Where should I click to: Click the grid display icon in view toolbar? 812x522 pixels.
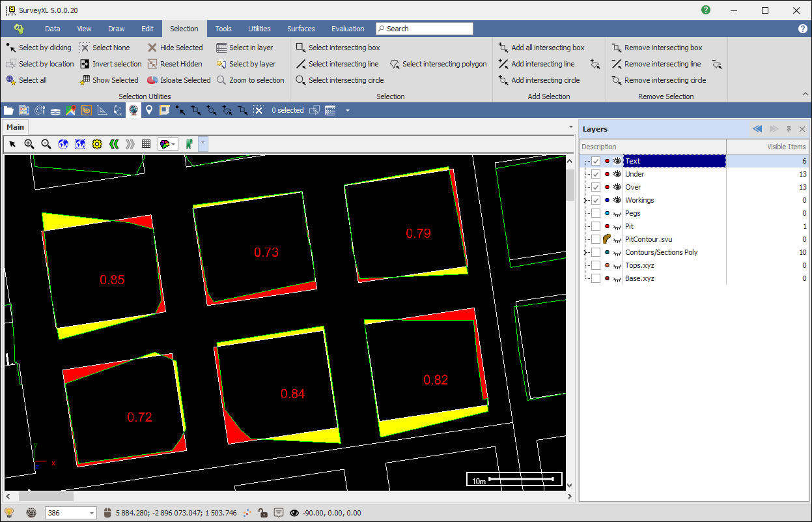(147, 144)
